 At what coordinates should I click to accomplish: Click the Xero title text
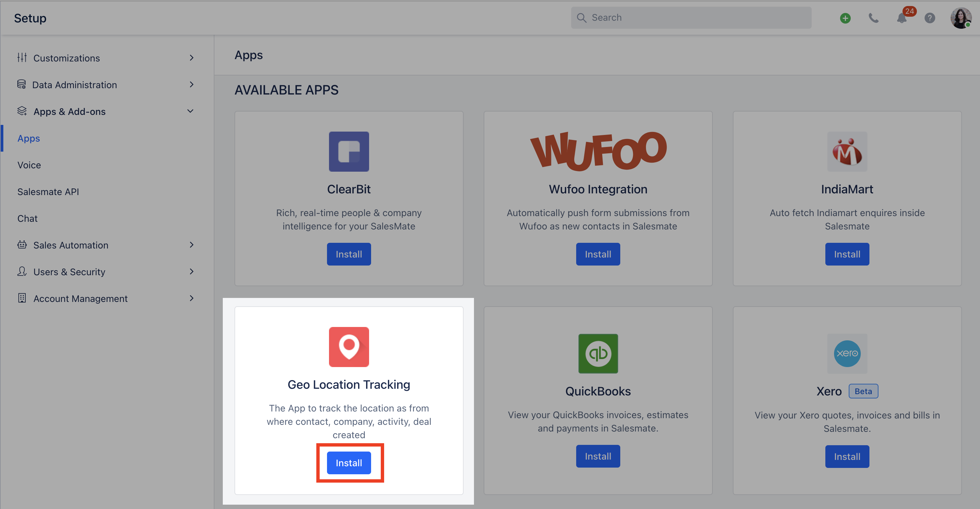point(829,391)
